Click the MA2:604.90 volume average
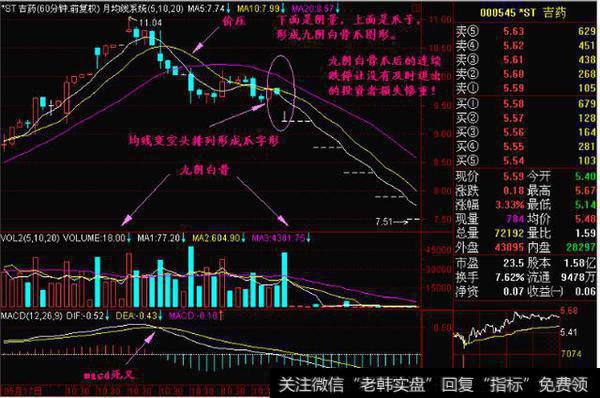Image resolution: width=600 pixels, height=398 pixels. point(216,238)
